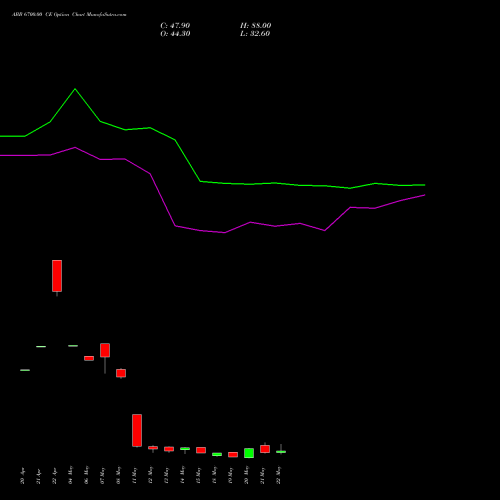This screenshot has width=500, height=500.
Task: Click the large red candle above 11 May
Action: coord(137,430)
